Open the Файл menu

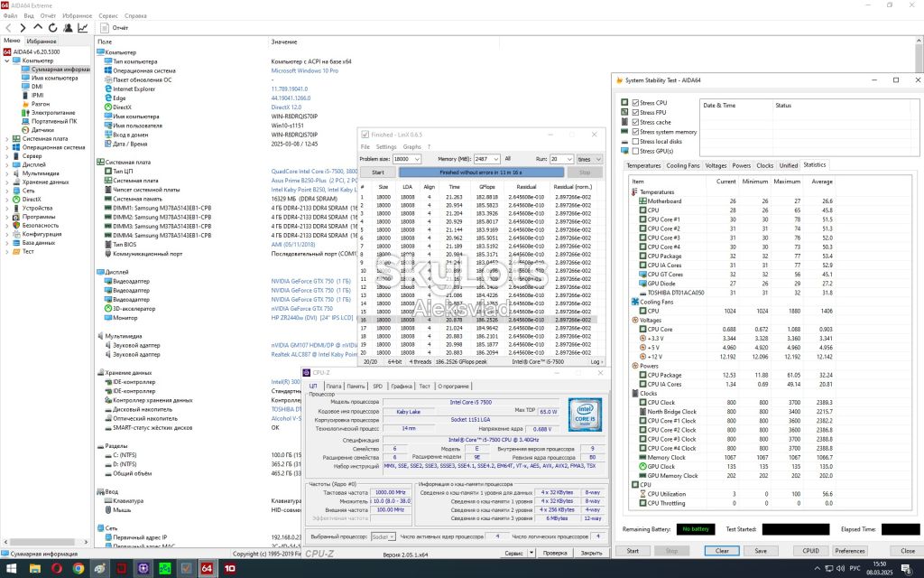[10, 16]
